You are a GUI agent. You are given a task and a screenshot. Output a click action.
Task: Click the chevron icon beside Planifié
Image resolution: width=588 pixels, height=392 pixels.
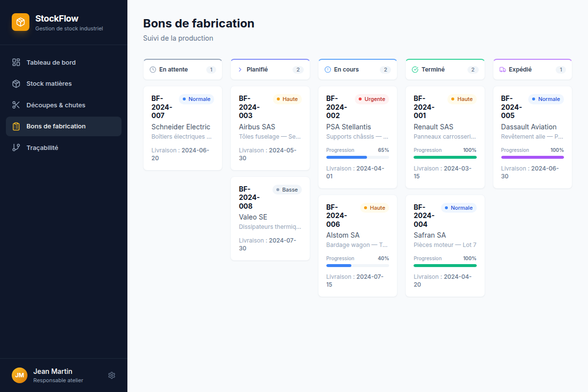click(x=240, y=70)
